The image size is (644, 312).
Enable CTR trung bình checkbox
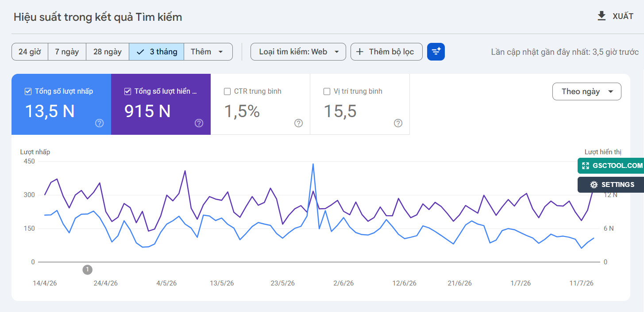point(228,91)
